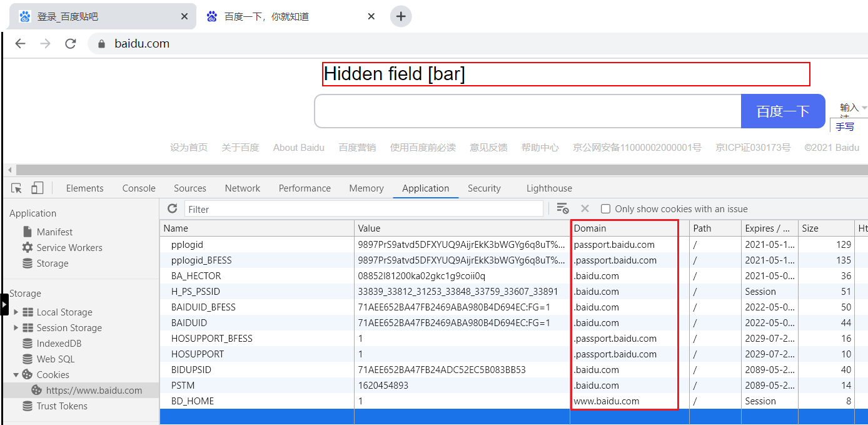The width and height of the screenshot is (868, 425).
Task: Select https://www.baidu.com under Cookies
Action: coord(81,390)
